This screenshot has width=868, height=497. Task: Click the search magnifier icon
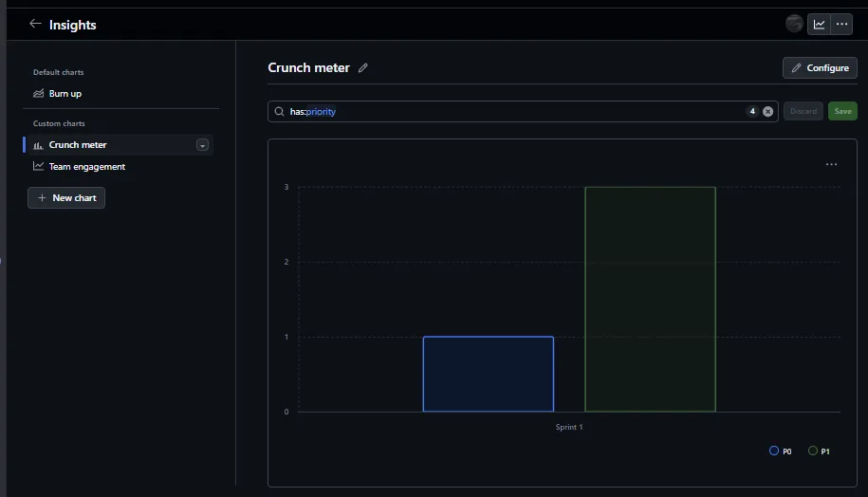point(279,112)
